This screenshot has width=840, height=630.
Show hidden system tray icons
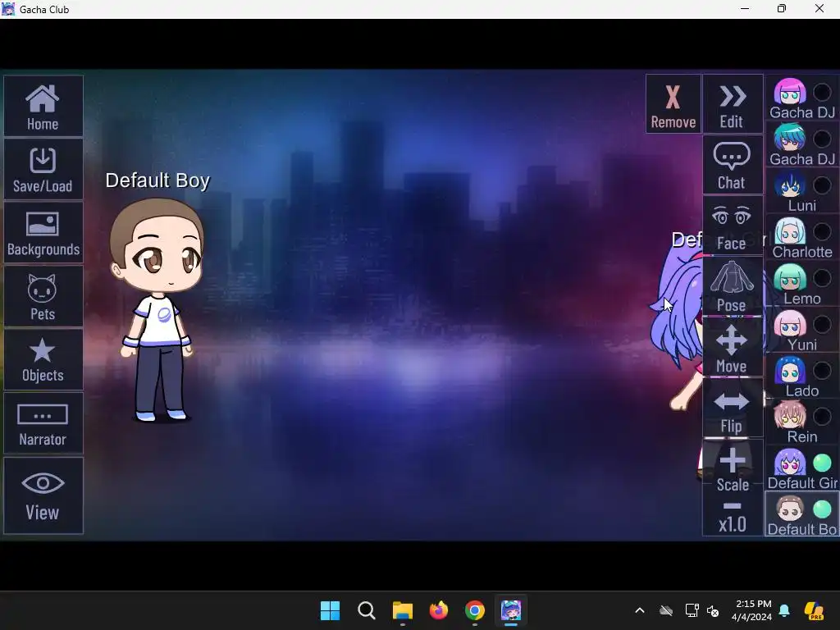pyautogui.click(x=640, y=610)
